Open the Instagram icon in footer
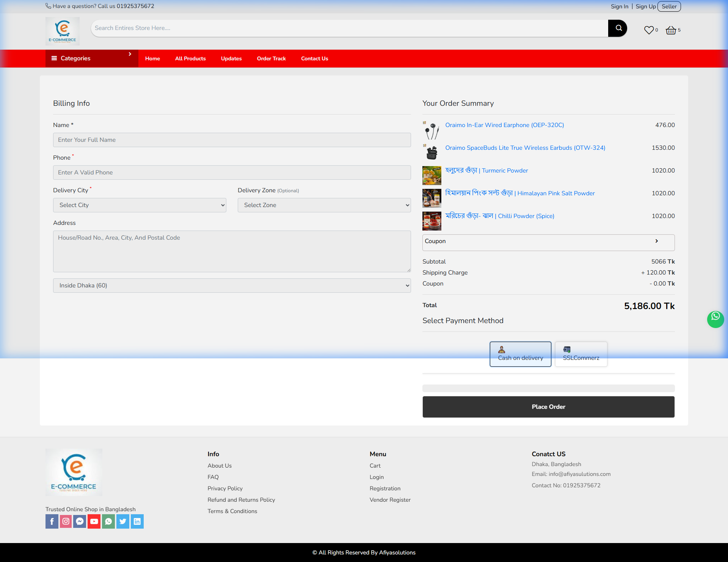Screen dimensions: 728x562 pyautogui.click(x=66, y=521)
